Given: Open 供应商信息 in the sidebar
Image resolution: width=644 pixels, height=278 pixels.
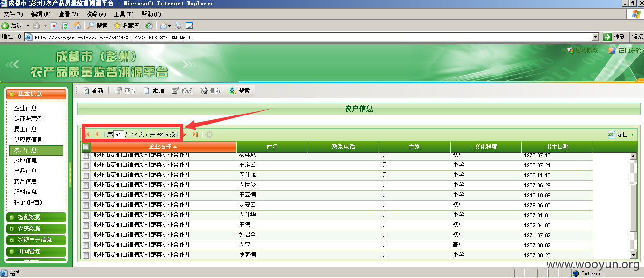Looking at the screenshot, I should point(28,140).
